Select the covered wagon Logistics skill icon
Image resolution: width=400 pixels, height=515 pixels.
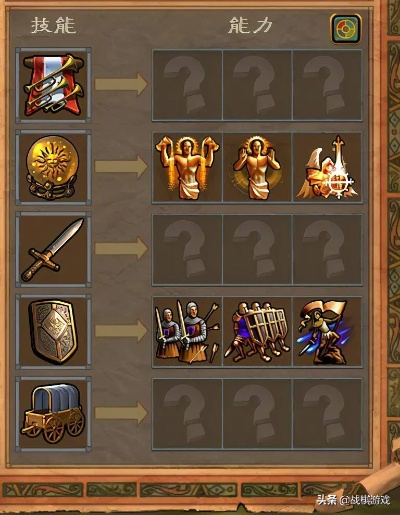click(x=53, y=414)
